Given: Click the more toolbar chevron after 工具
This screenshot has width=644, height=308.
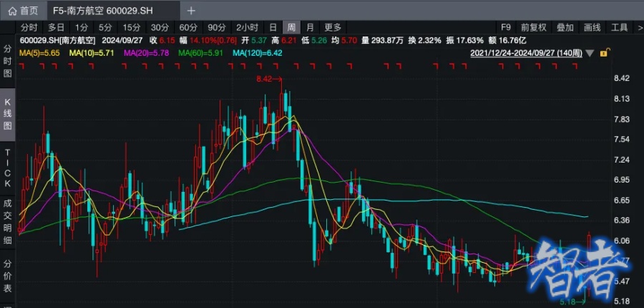Looking at the screenshot, I should click(640, 27).
